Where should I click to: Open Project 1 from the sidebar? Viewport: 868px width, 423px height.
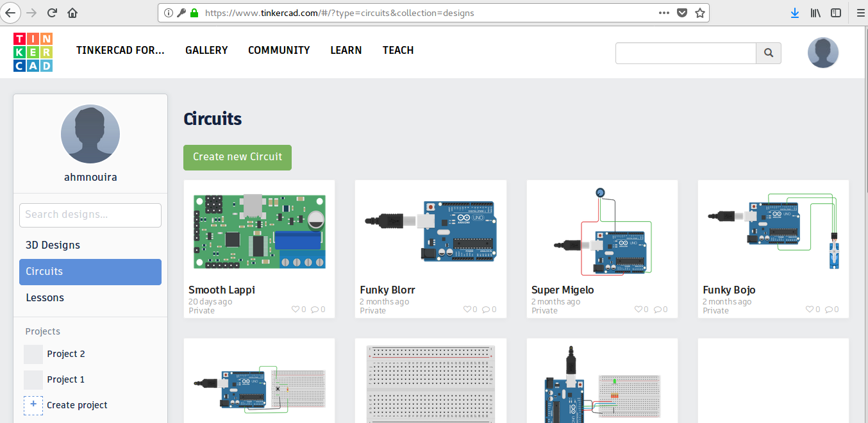point(65,379)
